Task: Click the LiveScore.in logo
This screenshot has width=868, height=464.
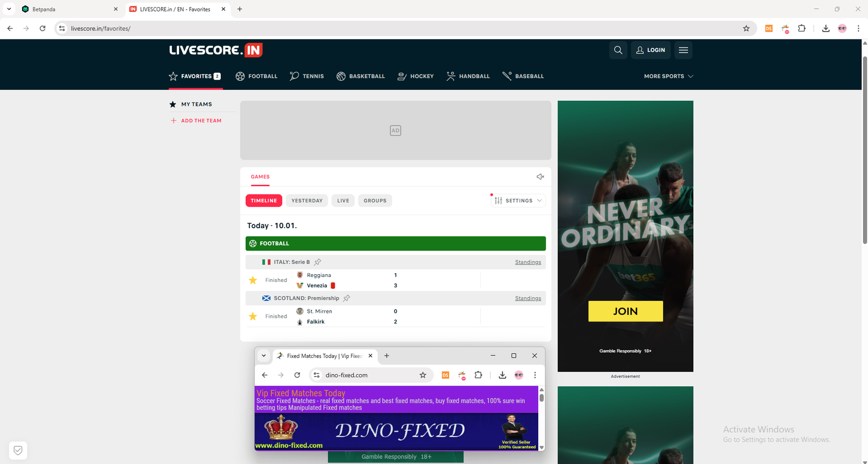Action: (x=216, y=50)
